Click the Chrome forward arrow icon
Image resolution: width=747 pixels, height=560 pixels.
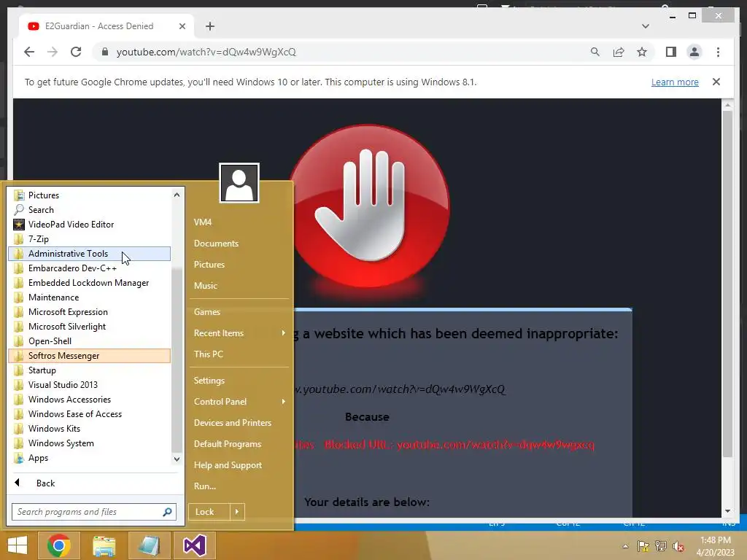(53, 52)
